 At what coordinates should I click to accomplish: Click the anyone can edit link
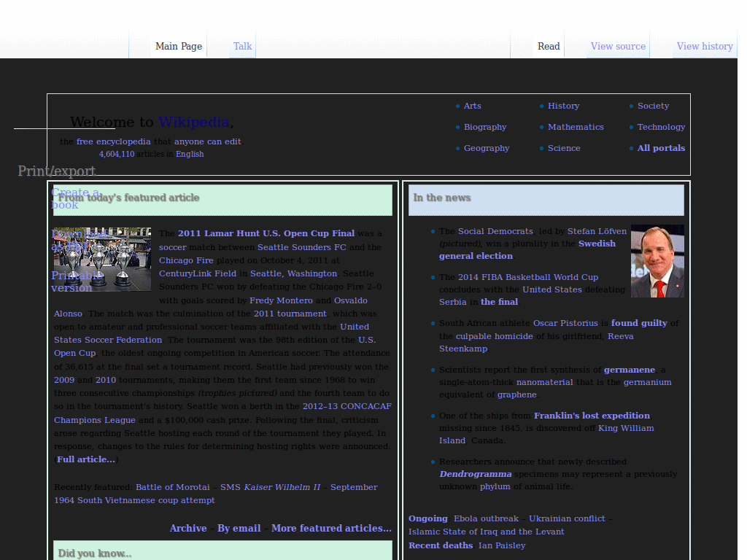[207, 141]
